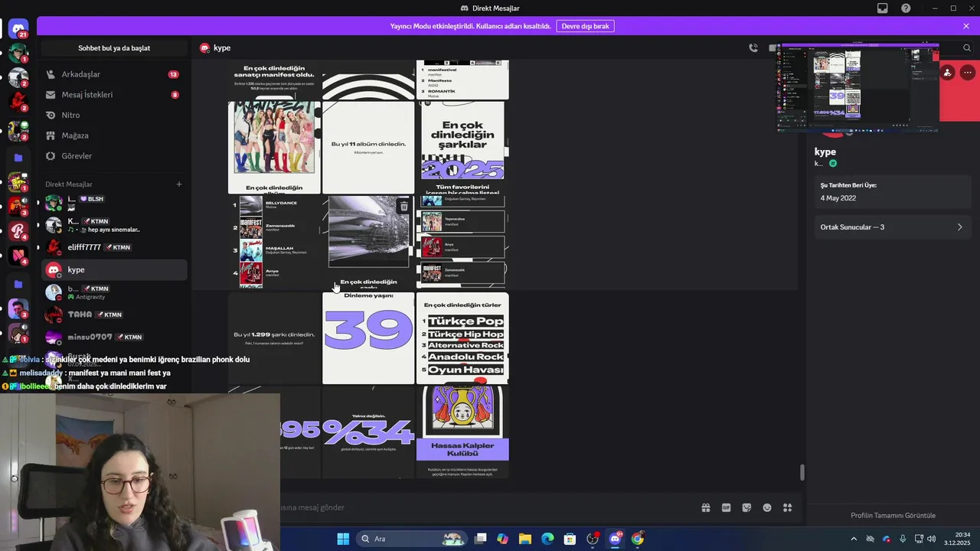Click the friend status button on kype's profile
This screenshot has height=551, width=980.
pos(948,73)
